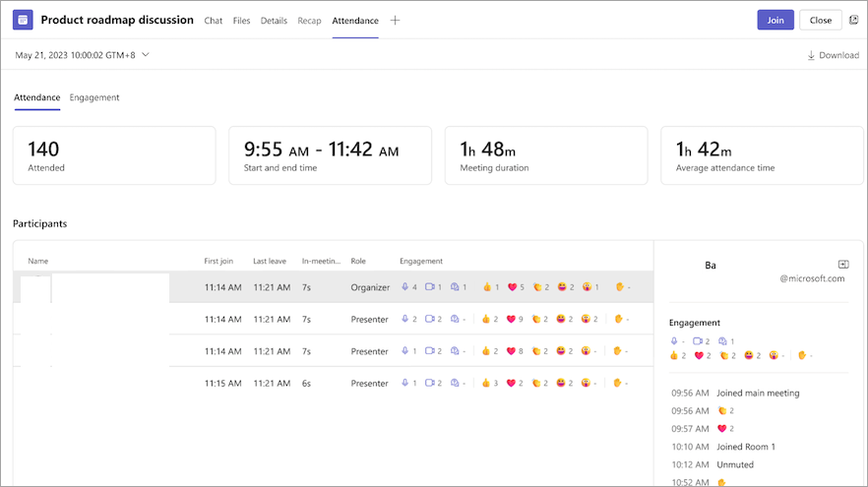Open the Recap tab
The height and width of the screenshot is (487, 868).
(x=309, y=21)
